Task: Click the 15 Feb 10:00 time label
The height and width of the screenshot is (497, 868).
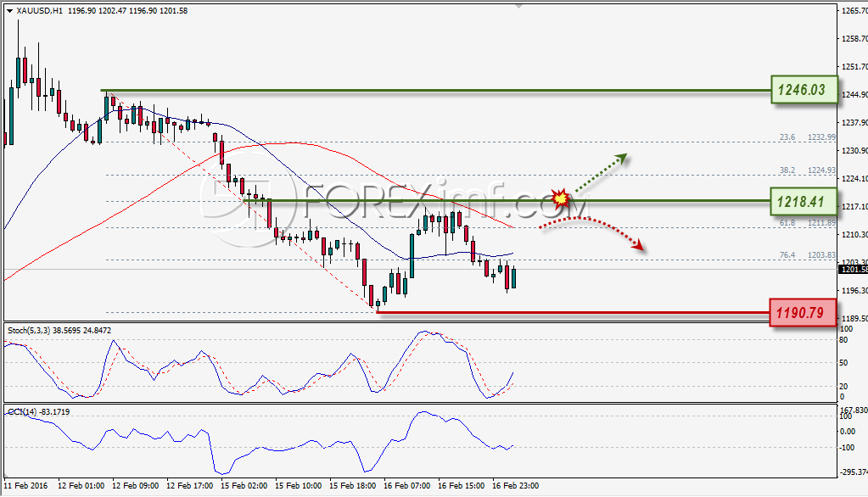Action: tap(298, 485)
